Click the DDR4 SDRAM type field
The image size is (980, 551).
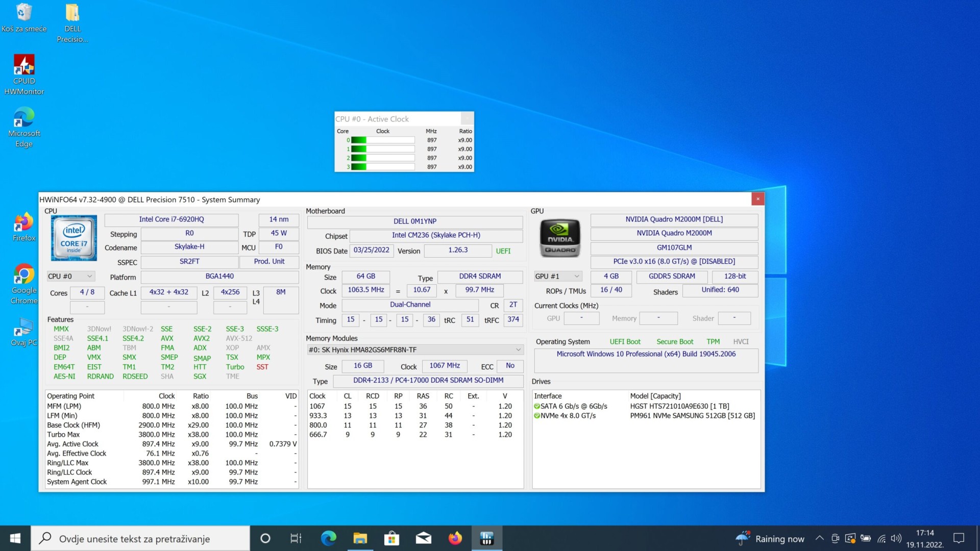(480, 276)
